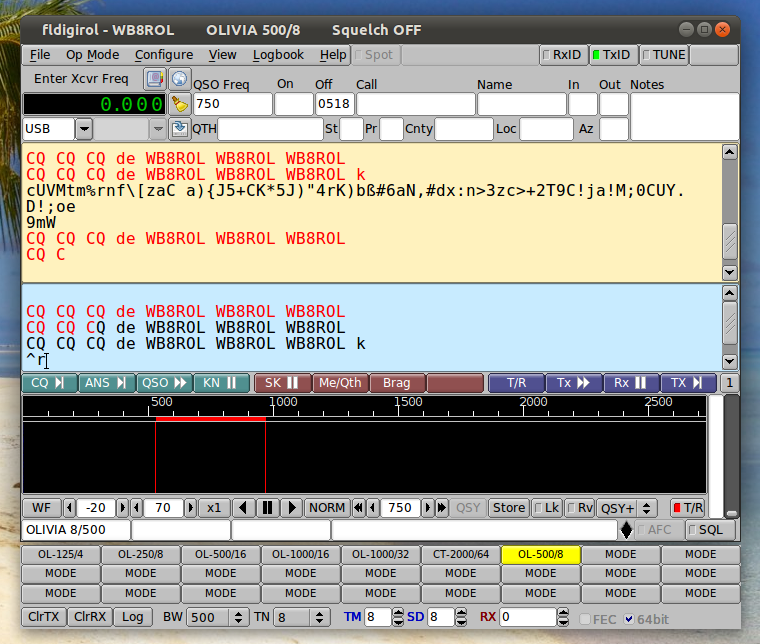This screenshot has width=760, height=644.
Task: Increase the cursor frequency 750 by one step
Action: (427, 508)
